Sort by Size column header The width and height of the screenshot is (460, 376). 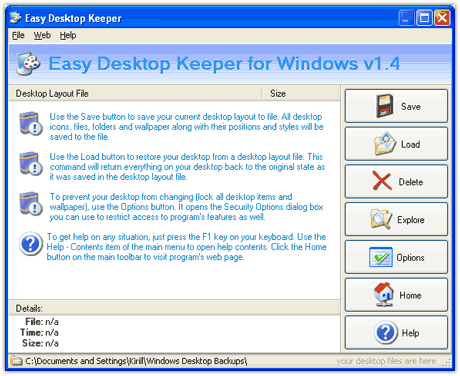[x=301, y=94]
